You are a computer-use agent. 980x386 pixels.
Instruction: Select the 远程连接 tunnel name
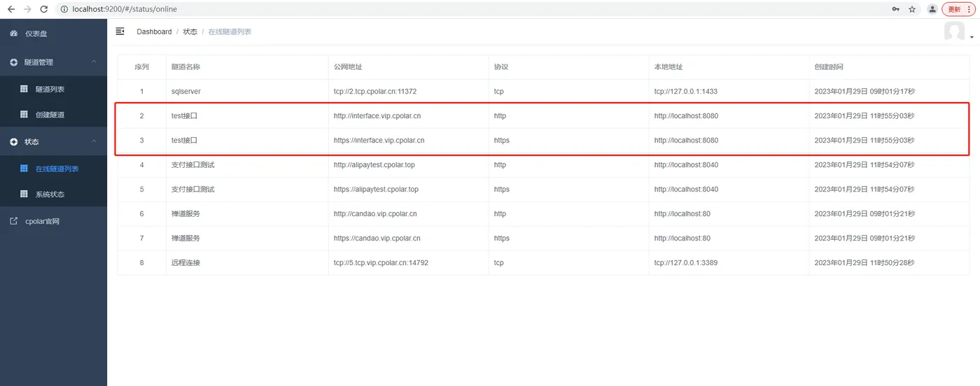[x=185, y=263]
